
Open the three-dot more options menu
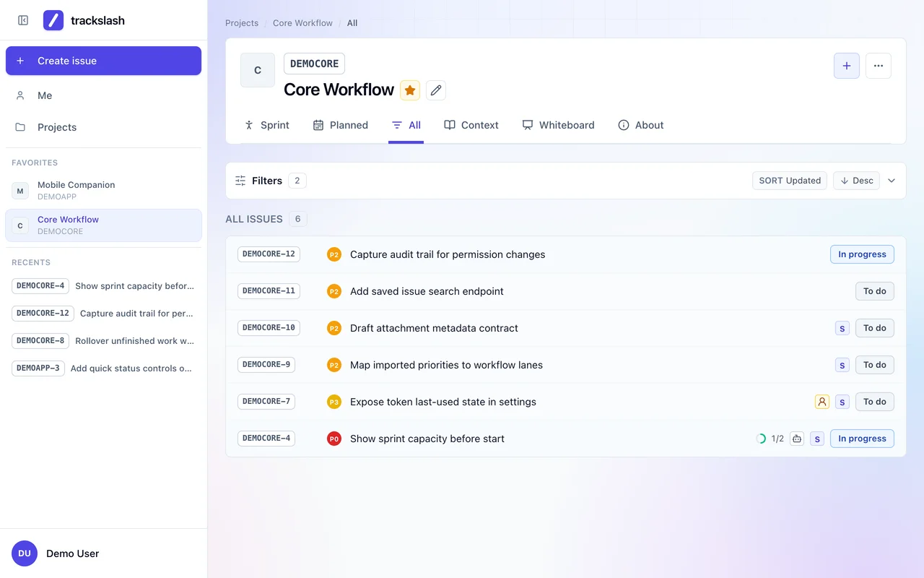click(879, 66)
